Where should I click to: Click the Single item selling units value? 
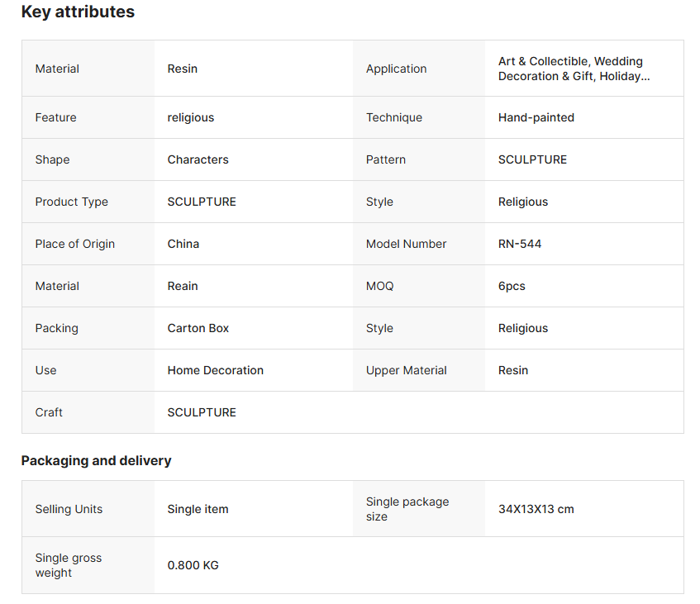[198, 509]
